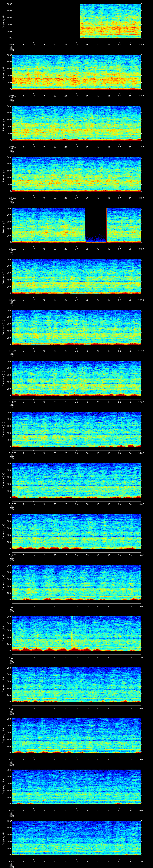The height and width of the screenshot is (868, 153).
Task: Click the '2:16:00' time axis label
Action: point(12,657)
